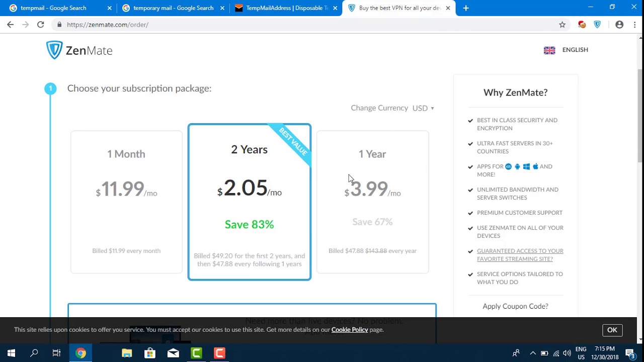The width and height of the screenshot is (644, 362).
Task: Open a new browser tab with plus icon
Action: point(466,8)
